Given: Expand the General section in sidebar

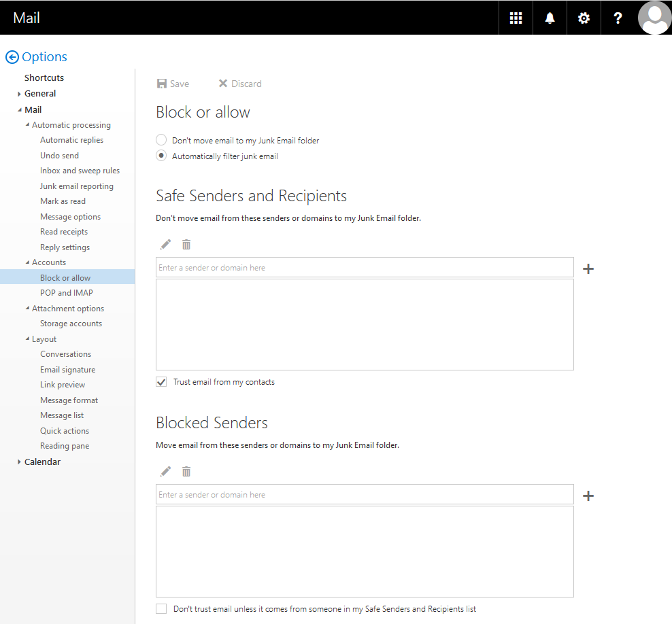Looking at the screenshot, I should (20, 94).
